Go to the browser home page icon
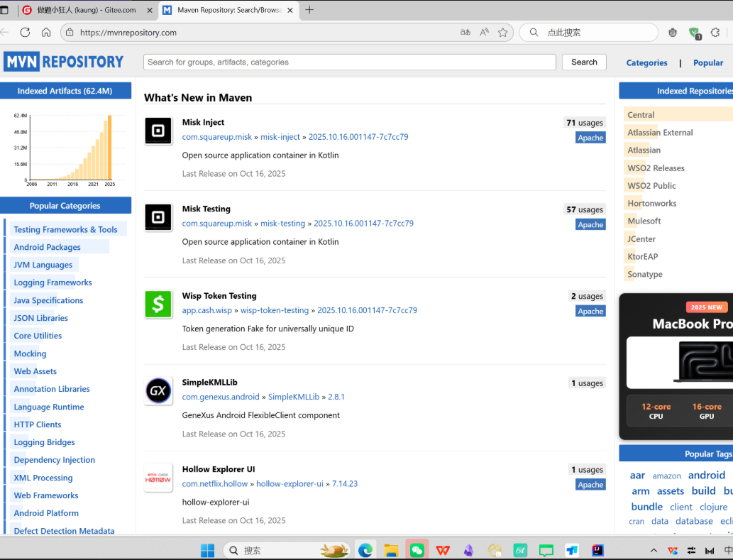 (46, 32)
